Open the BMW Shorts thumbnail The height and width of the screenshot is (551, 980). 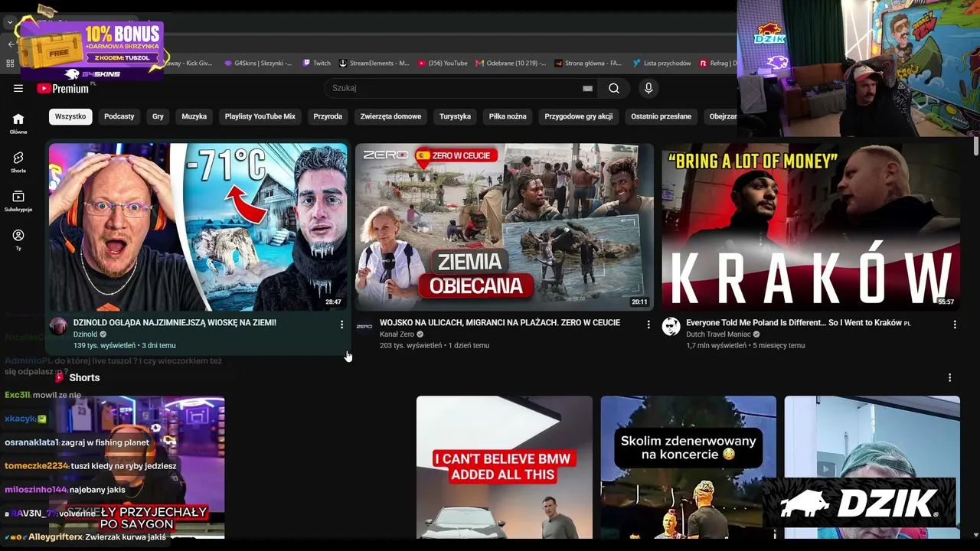(x=505, y=467)
